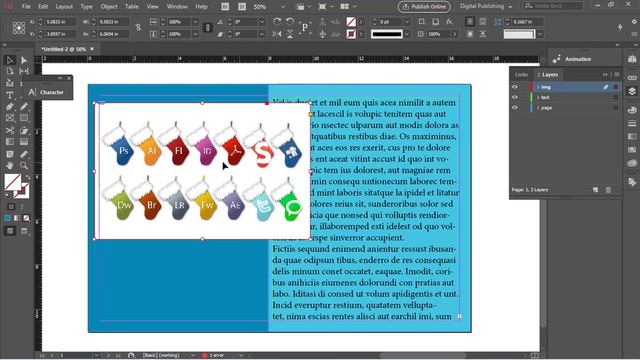
Task: Open the Layout menu
Action: (x=64, y=7)
